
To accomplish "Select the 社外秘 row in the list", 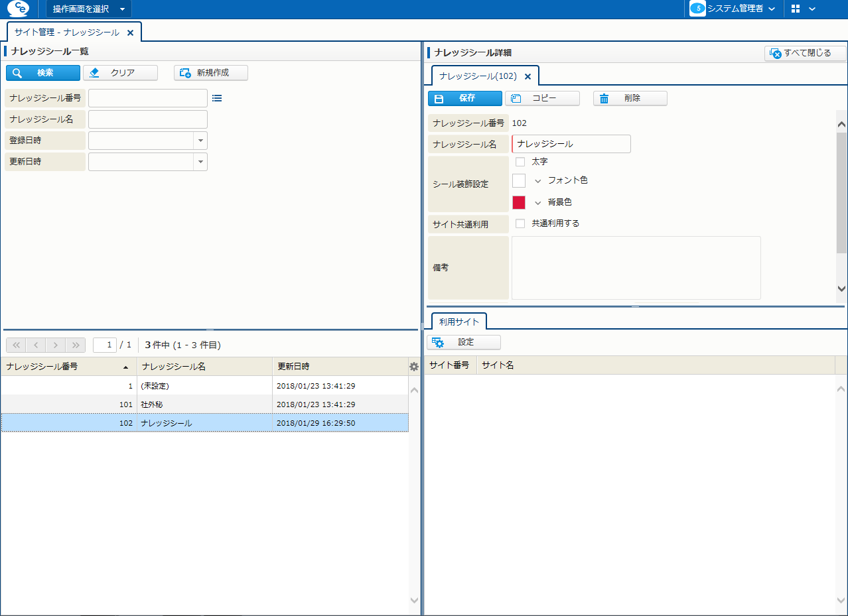I will 204,404.
